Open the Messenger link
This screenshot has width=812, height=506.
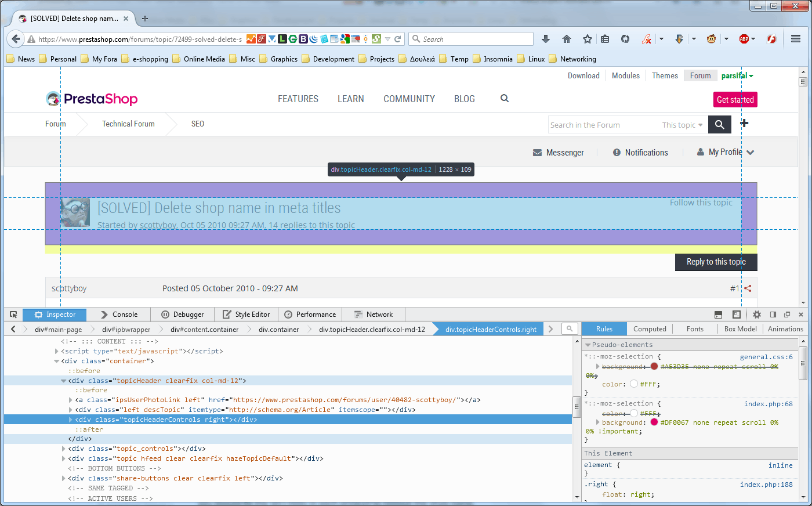[559, 153]
